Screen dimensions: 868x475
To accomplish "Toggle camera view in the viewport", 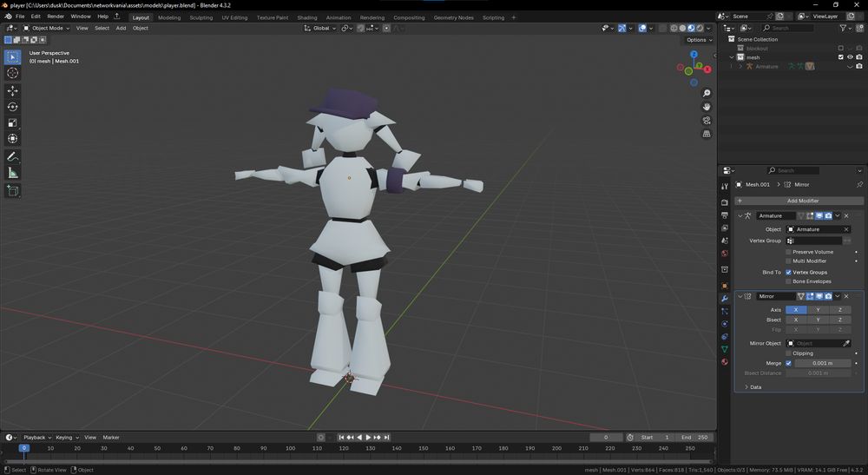I will [707, 120].
